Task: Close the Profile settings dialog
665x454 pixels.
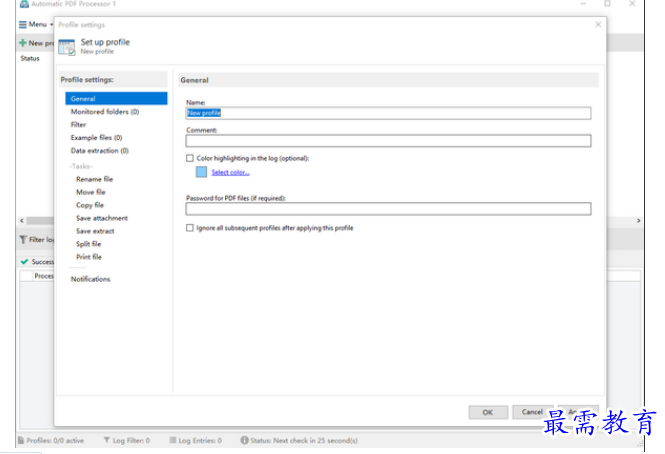Action: coord(598,25)
